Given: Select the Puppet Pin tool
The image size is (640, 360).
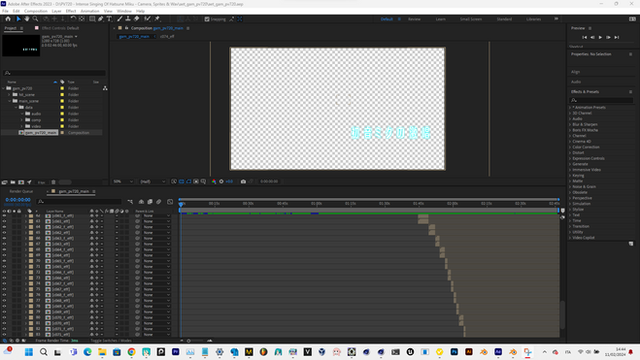Looking at the screenshot, I should point(157,19).
